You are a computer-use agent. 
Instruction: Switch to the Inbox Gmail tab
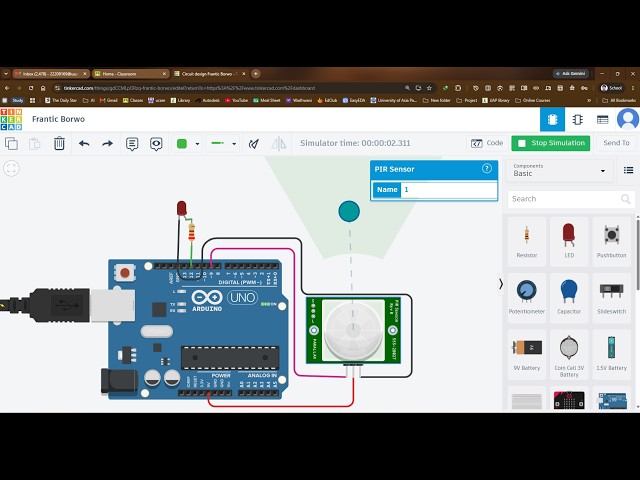pyautogui.click(x=50, y=74)
